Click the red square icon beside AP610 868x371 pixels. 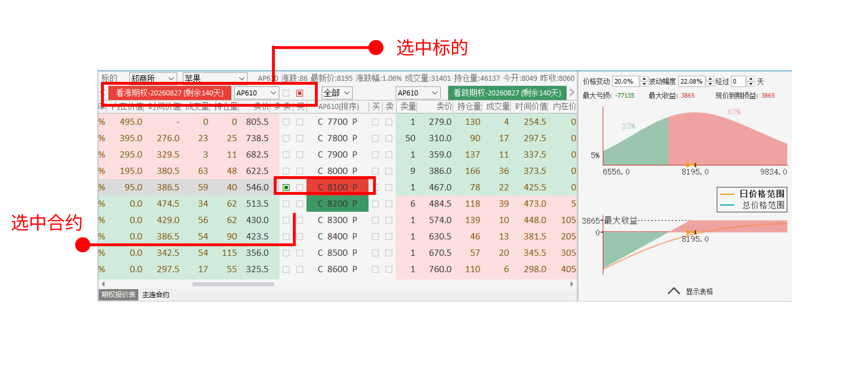pos(300,93)
